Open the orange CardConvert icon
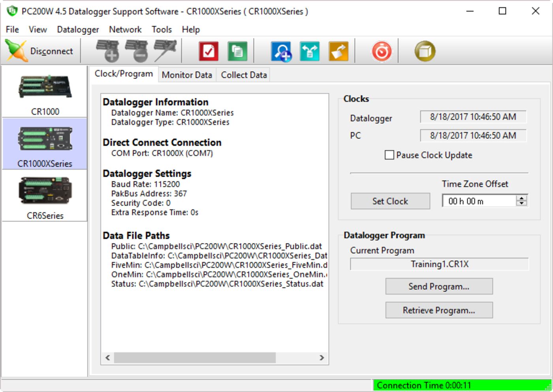The width and height of the screenshot is (553, 392). tap(339, 51)
